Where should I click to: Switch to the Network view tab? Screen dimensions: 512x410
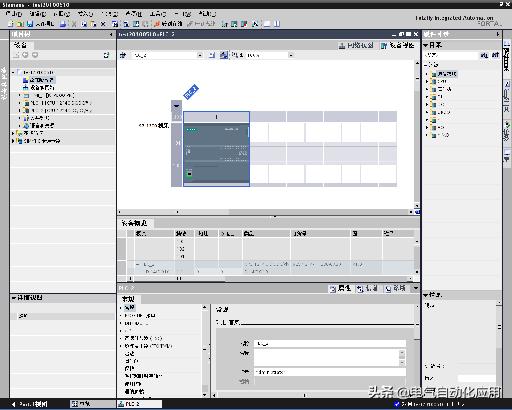point(356,45)
